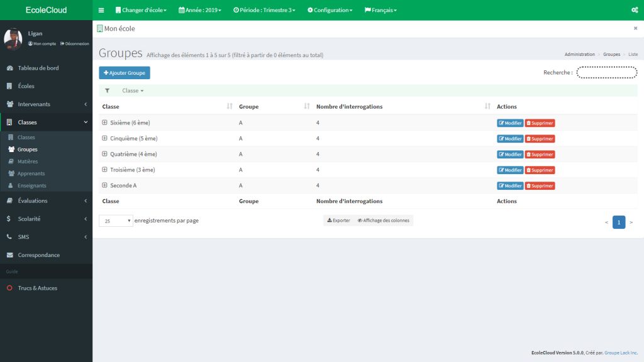Image resolution: width=644 pixels, height=362 pixels.
Task: Click page 1 in the pagination control
Action: click(x=619, y=222)
